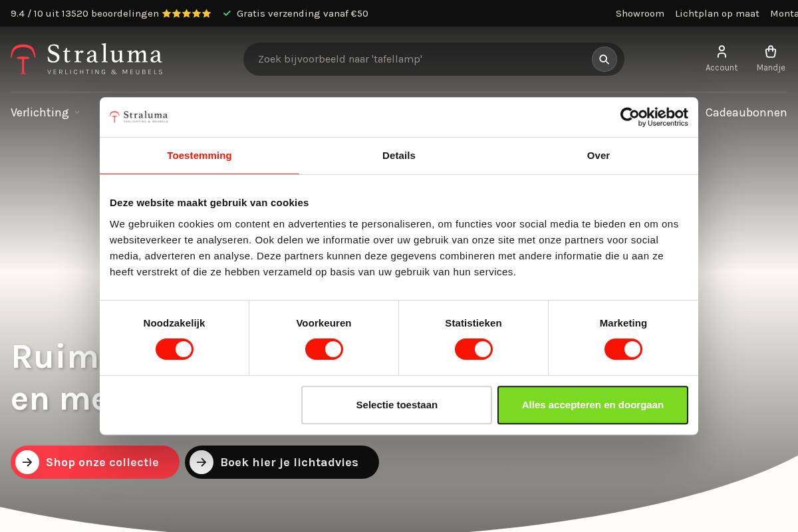Expand the Verlichting menu chevron

[x=77, y=113]
